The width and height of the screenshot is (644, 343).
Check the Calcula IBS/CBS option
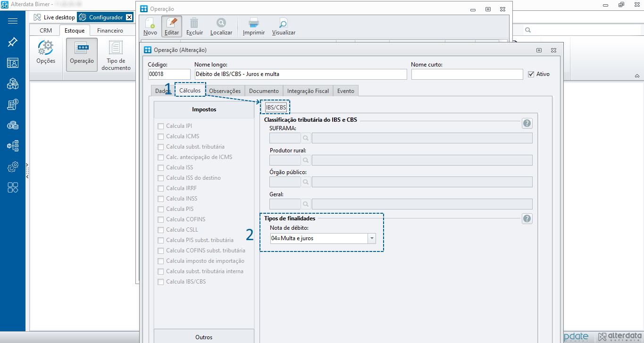pos(161,282)
